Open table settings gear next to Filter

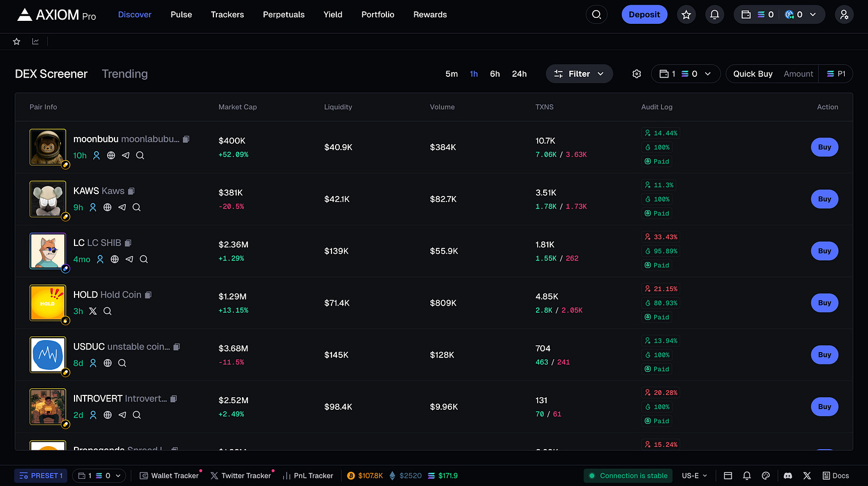[637, 74]
